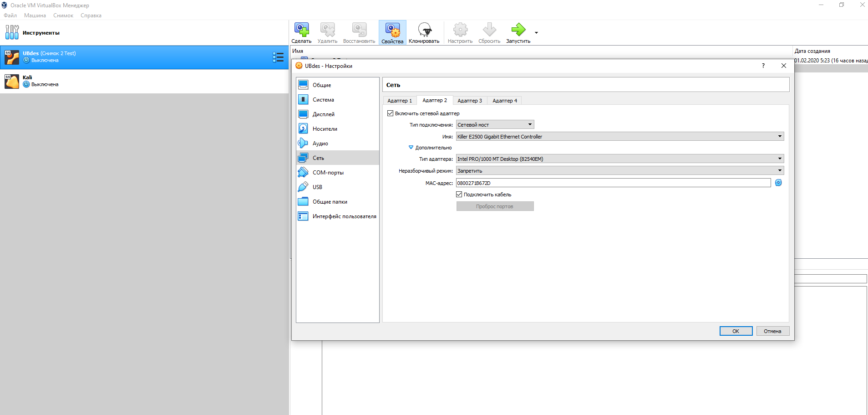Screen dimensions: 868x415
Task: Toggle the Включить сетевой адаптер checkbox
Action: click(x=390, y=113)
